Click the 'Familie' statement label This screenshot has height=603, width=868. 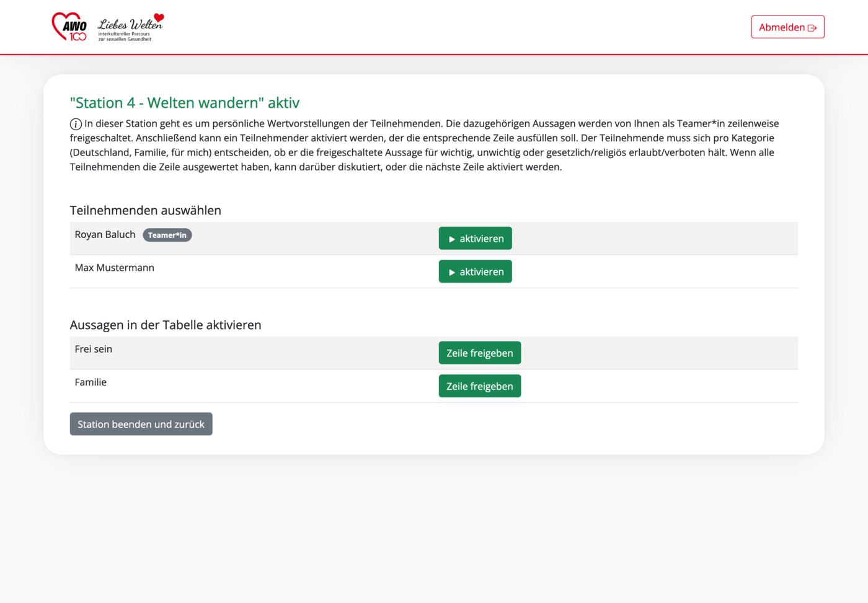91,382
